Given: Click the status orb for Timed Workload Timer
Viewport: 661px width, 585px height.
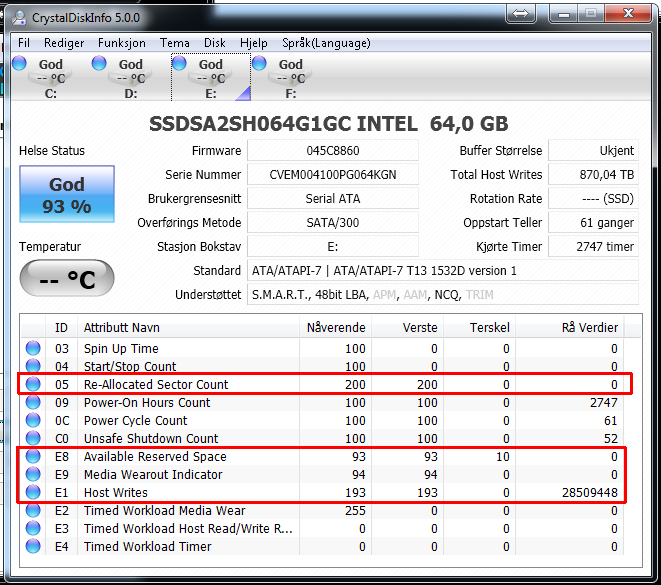Looking at the screenshot, I should (x=33, y=546).
